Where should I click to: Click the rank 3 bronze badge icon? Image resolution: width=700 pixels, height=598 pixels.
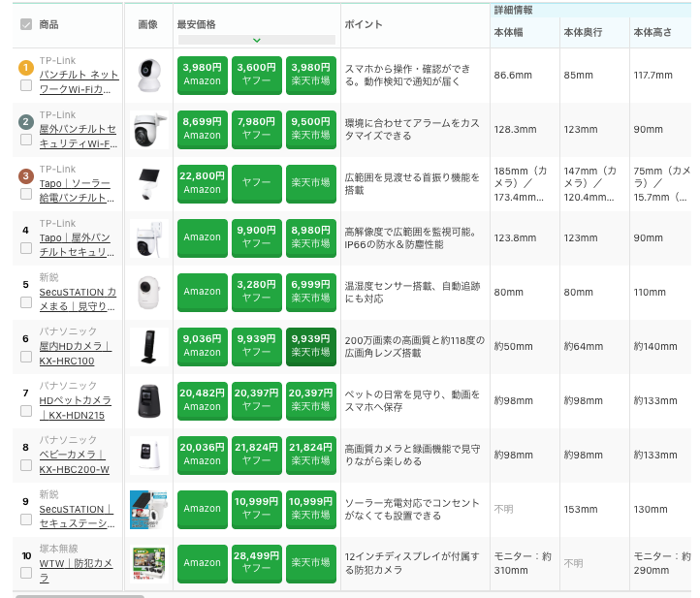click(26, 176)
